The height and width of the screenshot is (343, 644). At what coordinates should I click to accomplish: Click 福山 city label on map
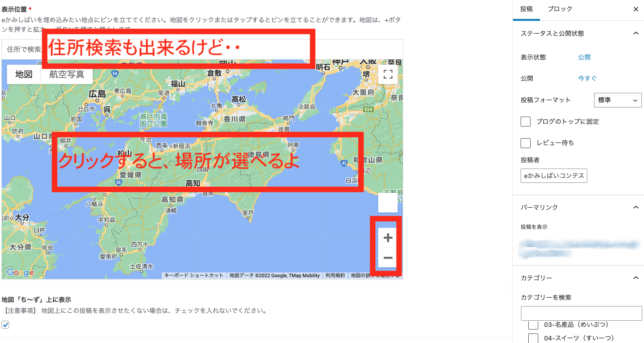pyautogui.click(x=178, y=84)
